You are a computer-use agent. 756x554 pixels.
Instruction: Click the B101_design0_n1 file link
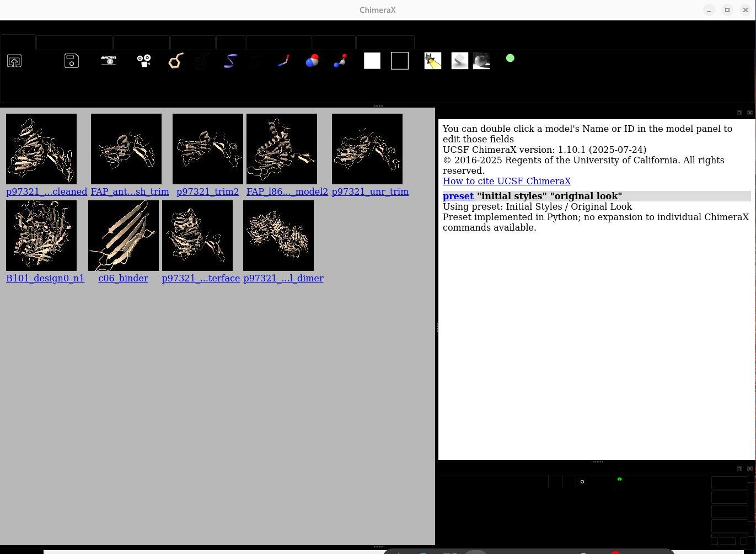[x=45, y=278]
